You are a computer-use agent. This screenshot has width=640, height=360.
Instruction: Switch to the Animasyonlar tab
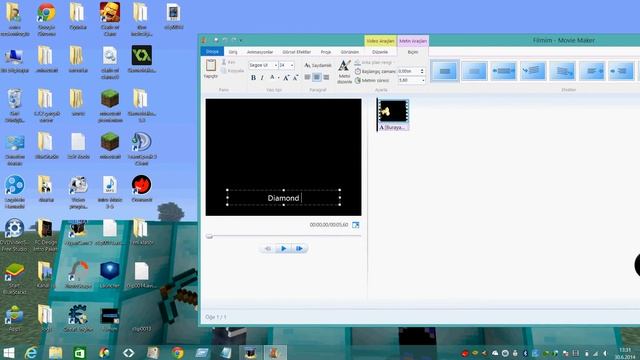260,52
